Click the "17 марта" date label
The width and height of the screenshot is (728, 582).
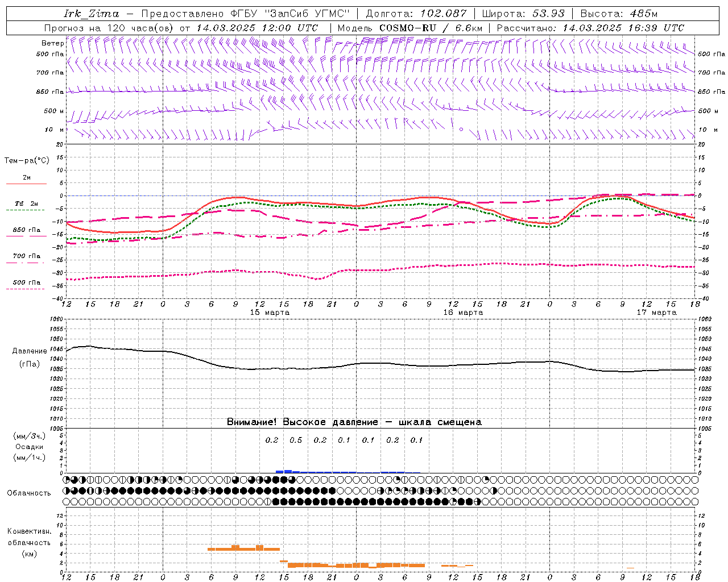pos(656,313)
